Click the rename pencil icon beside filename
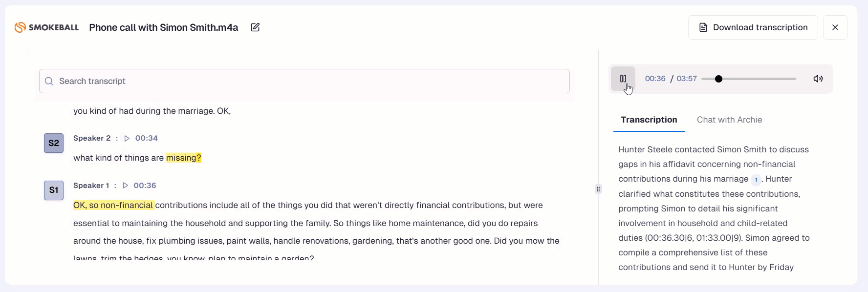 coord(255,27)
